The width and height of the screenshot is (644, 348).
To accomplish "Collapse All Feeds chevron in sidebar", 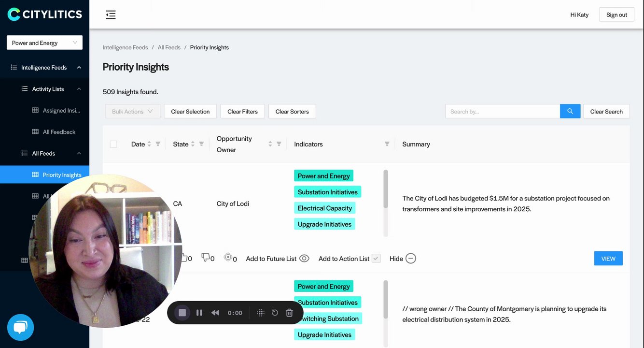I will pos(79,153).
